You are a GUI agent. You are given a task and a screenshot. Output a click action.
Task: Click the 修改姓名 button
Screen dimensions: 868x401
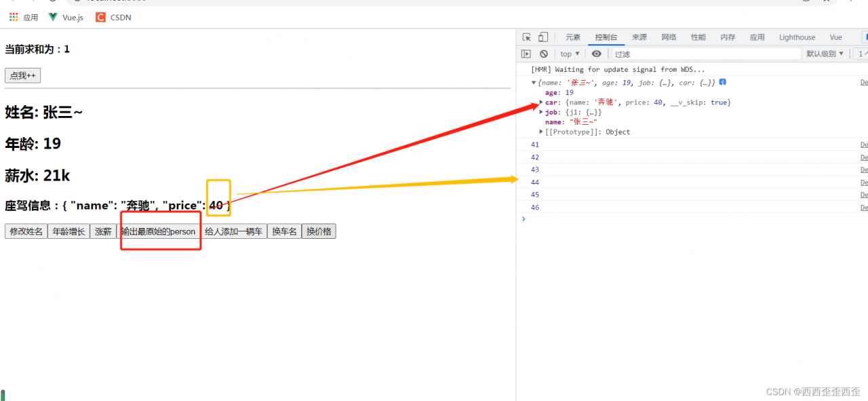pos(26,231)
